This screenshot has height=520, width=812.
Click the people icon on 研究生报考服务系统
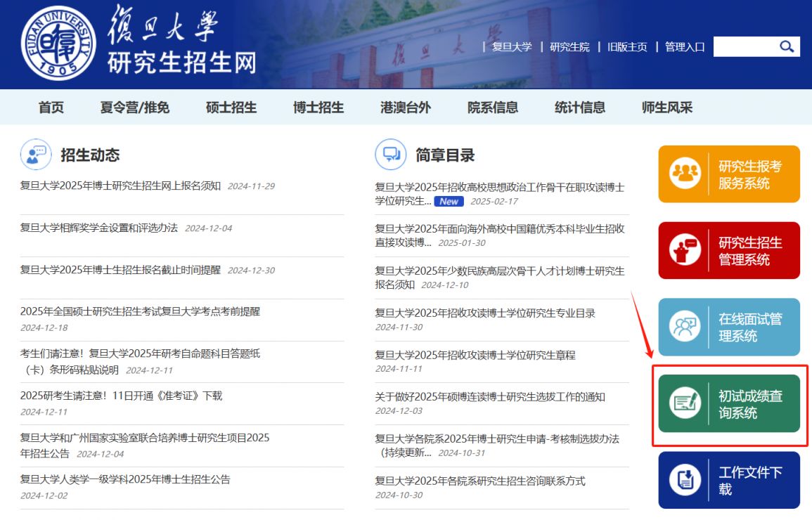pos(685,174)
